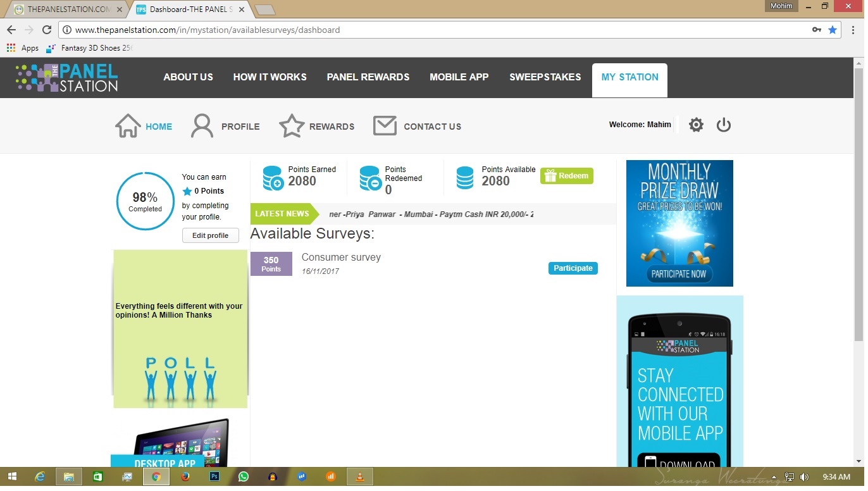Click the Edit profile button
The image size is (868, 491).
[210, 235]
